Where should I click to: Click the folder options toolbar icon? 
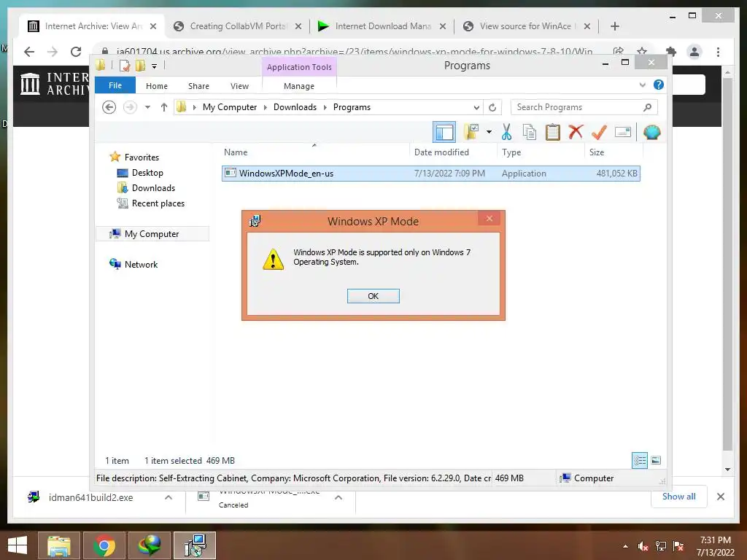(471, 132)
